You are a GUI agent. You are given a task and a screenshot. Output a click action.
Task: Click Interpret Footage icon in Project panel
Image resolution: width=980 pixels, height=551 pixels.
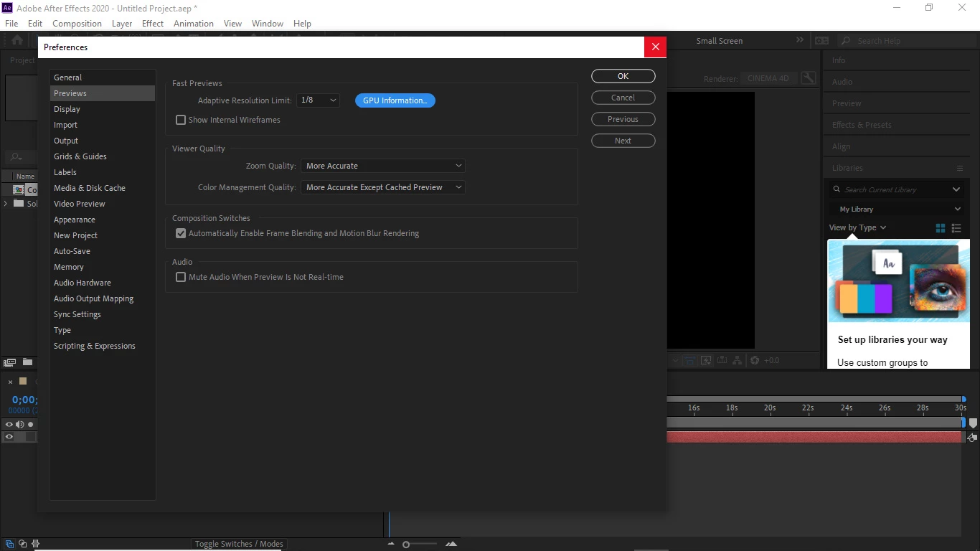point(9,362)
